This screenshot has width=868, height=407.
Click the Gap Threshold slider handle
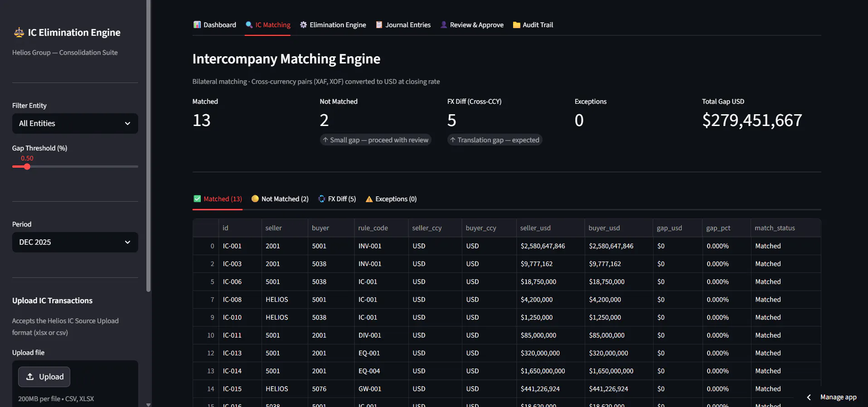click(27, 166)
